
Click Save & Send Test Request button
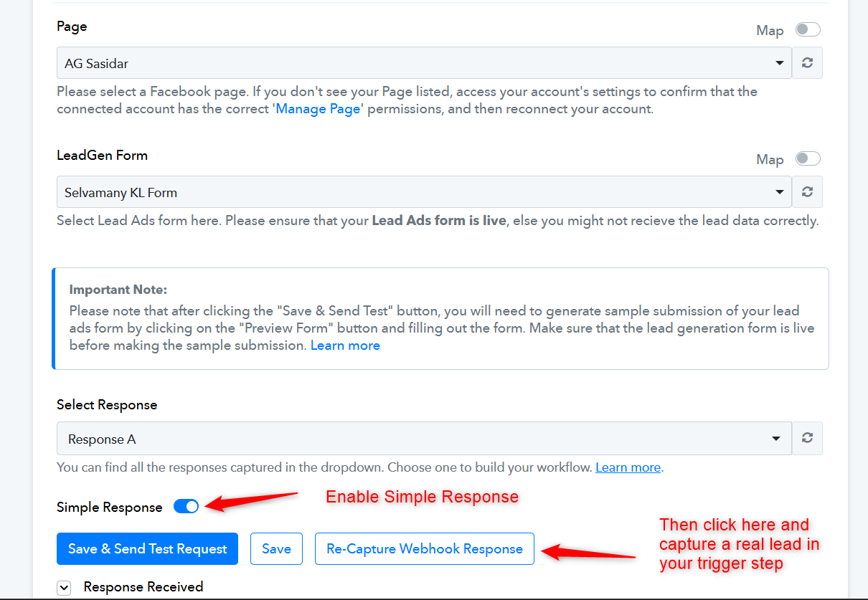(x=147, y=548)
